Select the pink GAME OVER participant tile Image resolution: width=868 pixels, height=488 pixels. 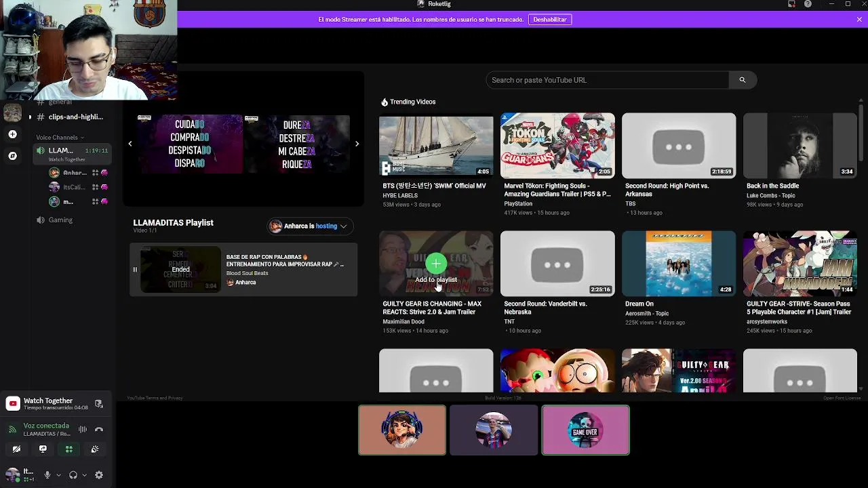(585, 430)
